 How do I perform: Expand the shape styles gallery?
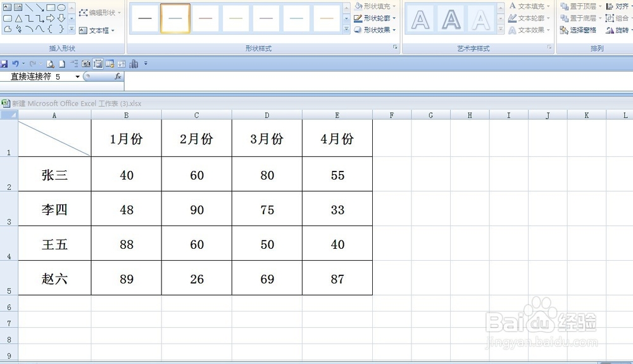(x=346, y=29)
